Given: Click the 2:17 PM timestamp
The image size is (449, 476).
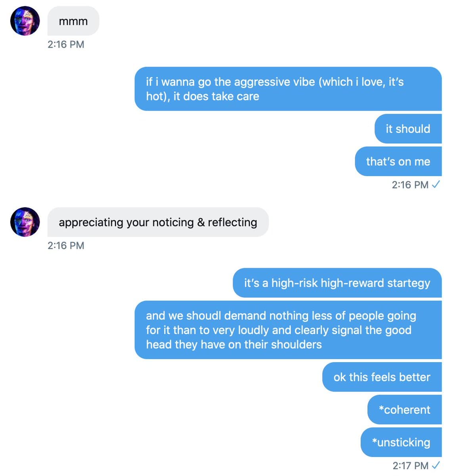Looking at the screenshot, I should pos(411,465).
